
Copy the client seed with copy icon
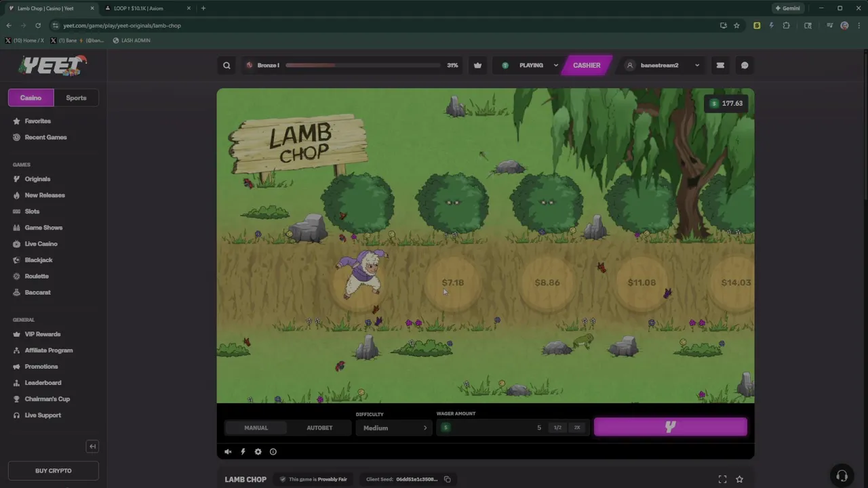coord(447,479)
